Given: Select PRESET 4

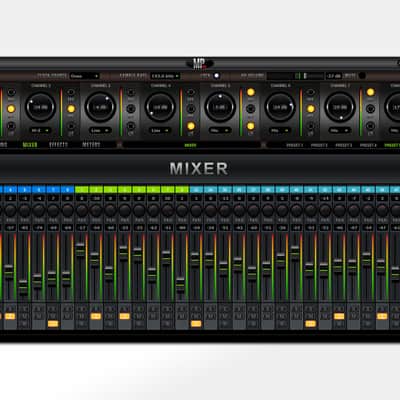Looking at the screenshot, I should [x=368, y=145].
